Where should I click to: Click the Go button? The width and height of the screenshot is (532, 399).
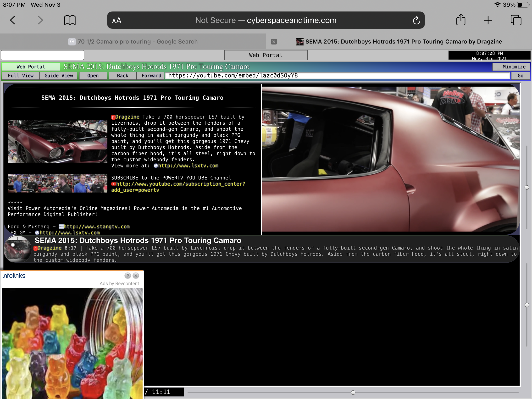pyautogui.click(x=521, y=76)
